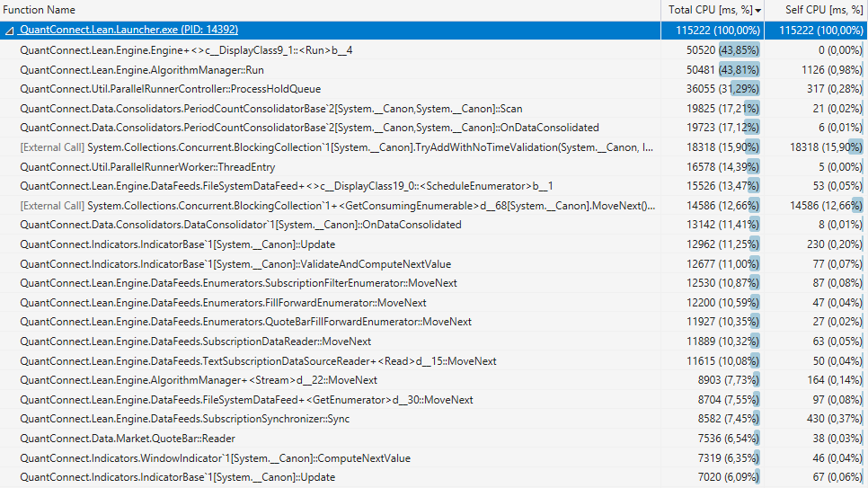Screen dimensions: 868x488
Task: Click Total CPU value 7536 (6,54%)
Action: click(729, 439)
